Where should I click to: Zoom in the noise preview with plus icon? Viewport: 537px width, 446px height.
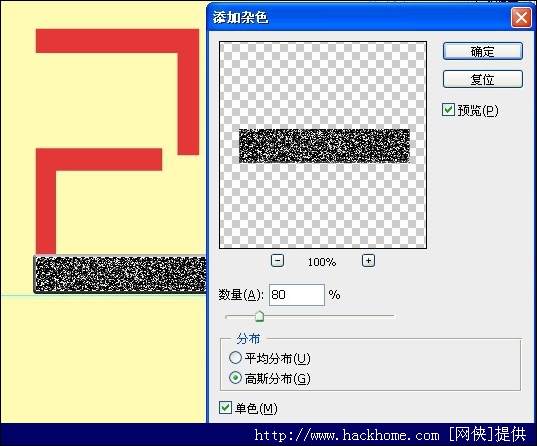(x=368, y=261)
